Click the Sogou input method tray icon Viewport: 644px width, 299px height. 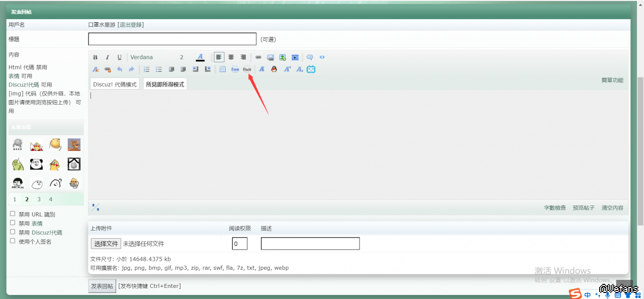[575, 293]
